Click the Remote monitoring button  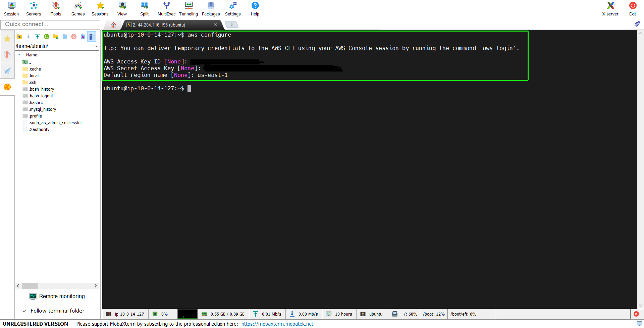pos(57,296)
